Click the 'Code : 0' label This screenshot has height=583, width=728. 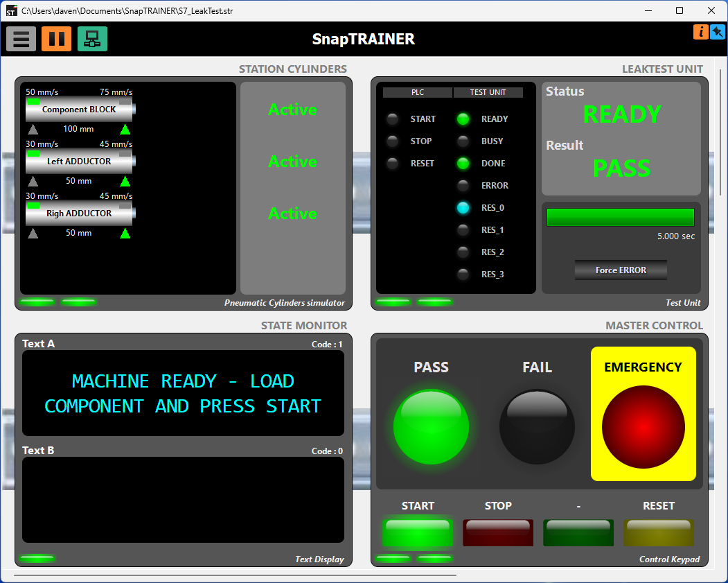(x=327, y=451)
